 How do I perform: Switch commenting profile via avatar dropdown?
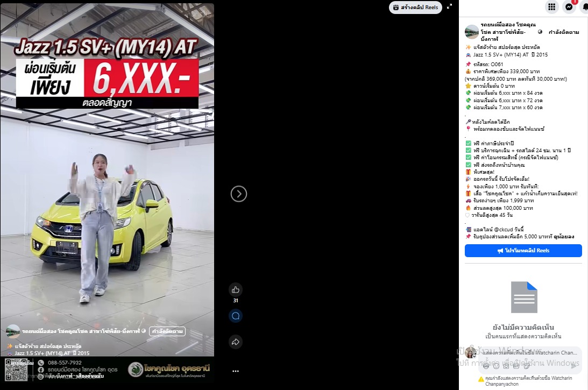[x=470, y=353]
